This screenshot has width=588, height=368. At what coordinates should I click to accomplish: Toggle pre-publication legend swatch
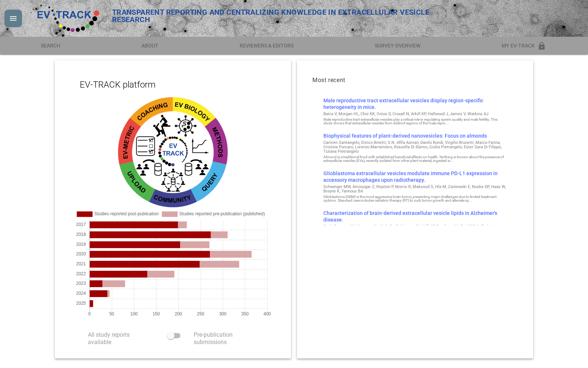point(170,214)
